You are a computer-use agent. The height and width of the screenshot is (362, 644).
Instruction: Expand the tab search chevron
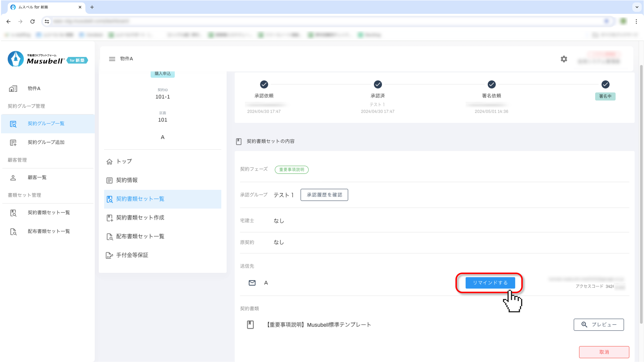point(637,7)
